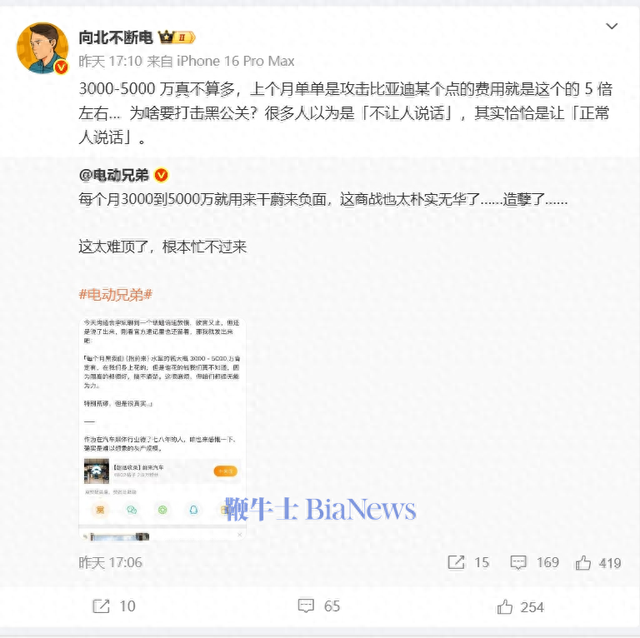Open the post options chevron menu
This screenshot has width=640, height=638.
611,27
